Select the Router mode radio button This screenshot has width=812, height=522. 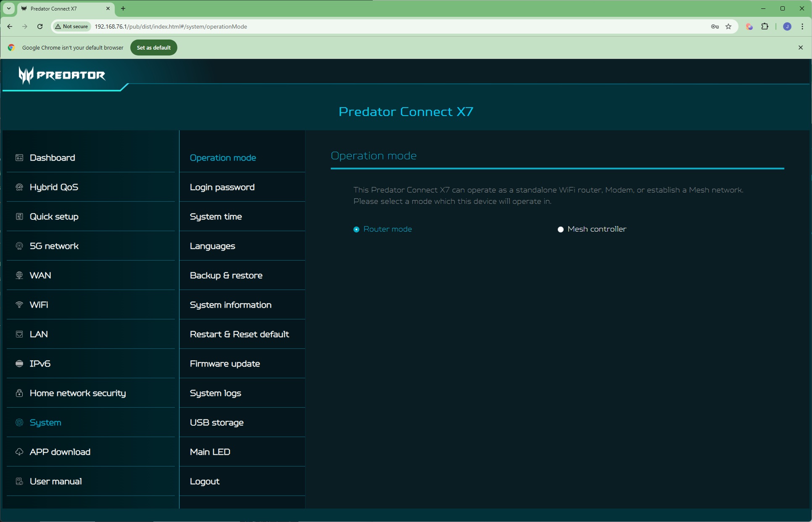click(x=356, y=229)
